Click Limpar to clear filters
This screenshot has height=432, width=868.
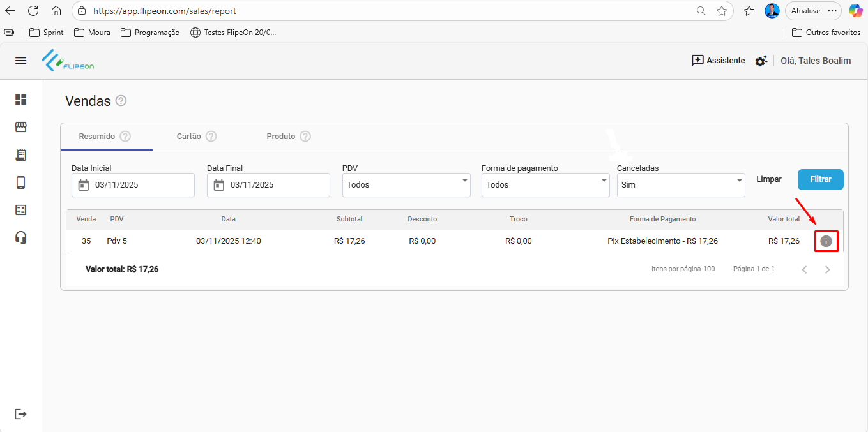[x=769, y=179]
